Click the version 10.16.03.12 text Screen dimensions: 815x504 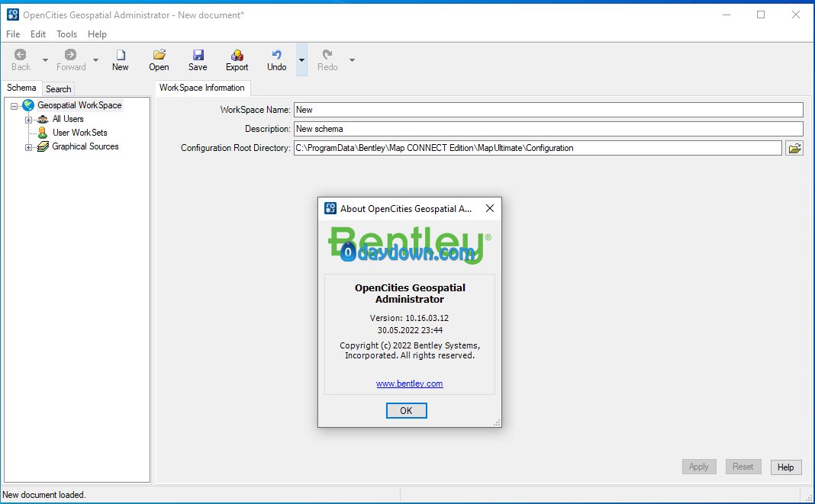(409, 318)
